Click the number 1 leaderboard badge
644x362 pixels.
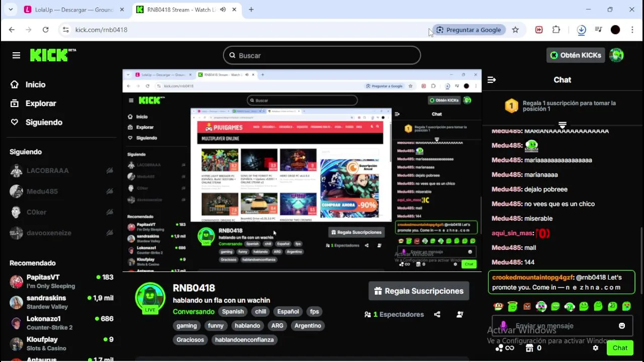click(511, 106)
